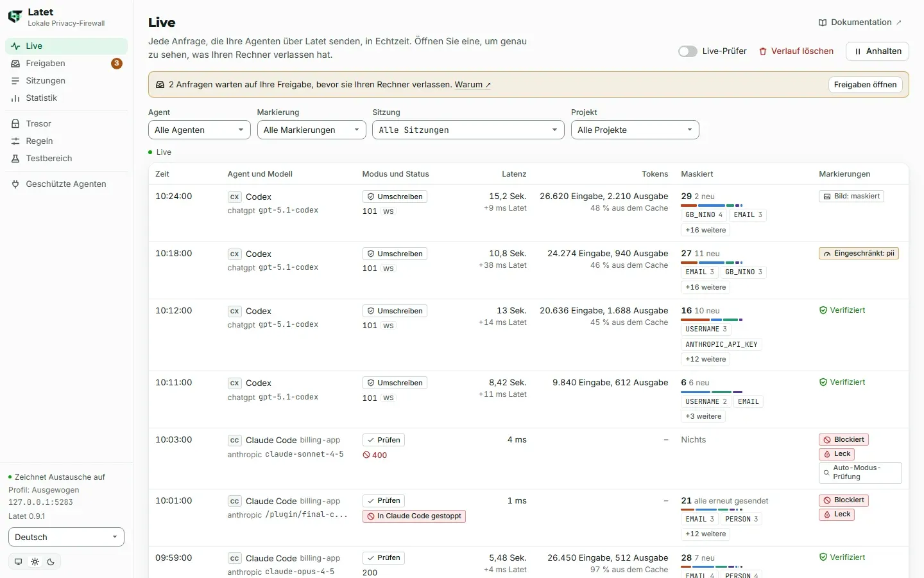The height and width of the screenshot is (578, 924).
Task: Go to the Live section in the sidebar
Action: [67, 46]
